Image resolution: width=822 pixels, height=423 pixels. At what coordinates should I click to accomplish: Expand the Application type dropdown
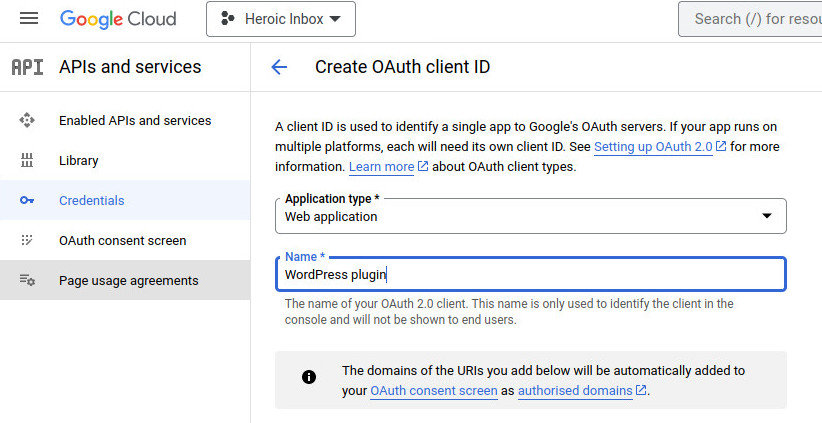tap(531, 216)
